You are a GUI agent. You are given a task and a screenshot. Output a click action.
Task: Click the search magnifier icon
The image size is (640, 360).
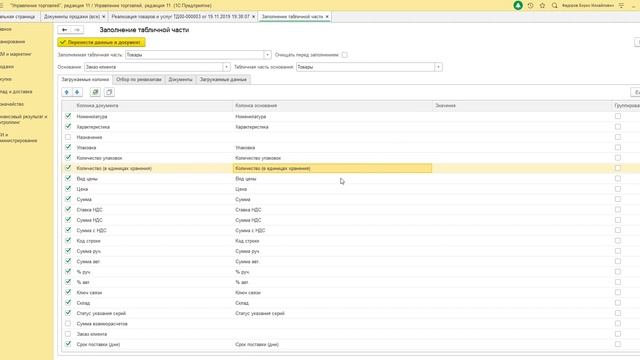[554, 6]
